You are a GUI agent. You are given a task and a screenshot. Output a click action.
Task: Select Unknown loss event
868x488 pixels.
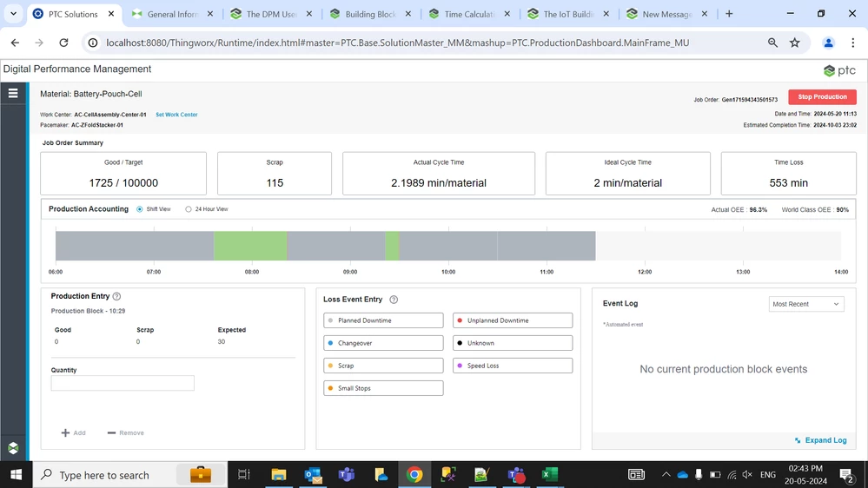click(x=513, y=343)
